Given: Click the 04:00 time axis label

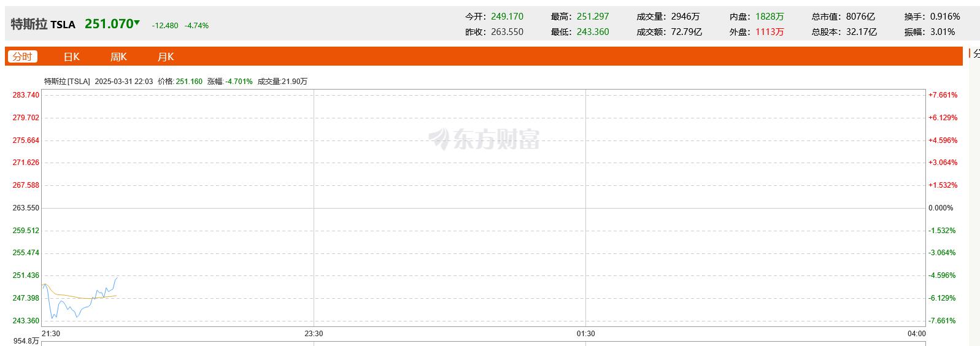Looking at the screenshot, I should pos(917,334).
